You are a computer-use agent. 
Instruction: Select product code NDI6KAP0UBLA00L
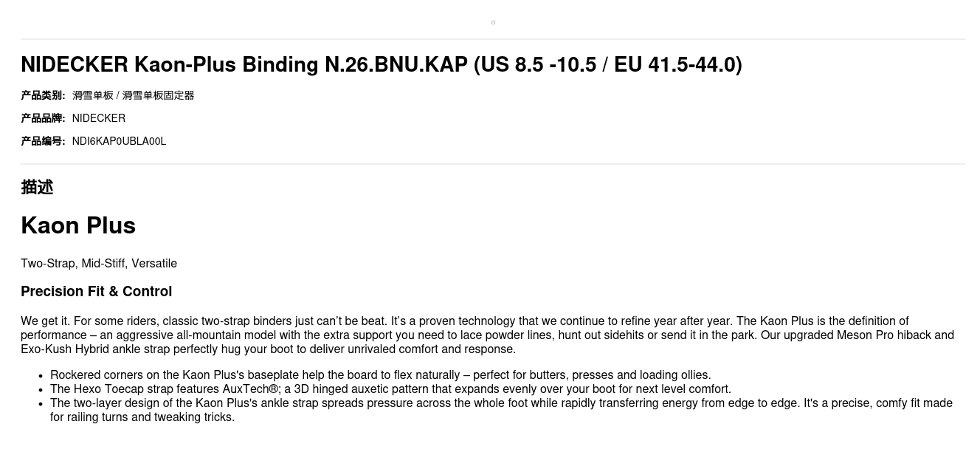(x=119, y=141)
